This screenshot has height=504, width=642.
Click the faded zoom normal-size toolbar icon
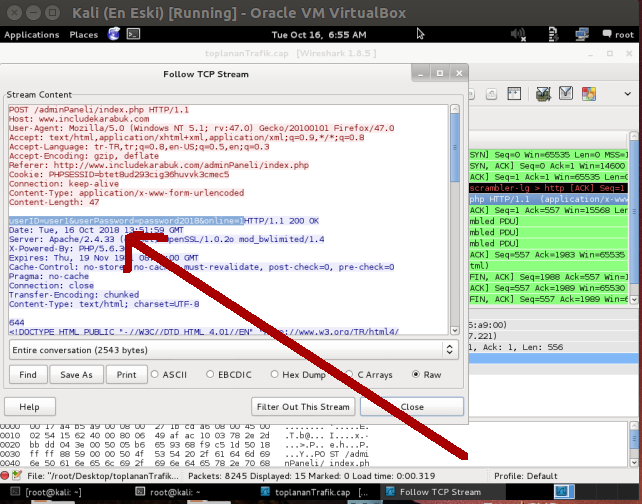click(x=491, y=94)
